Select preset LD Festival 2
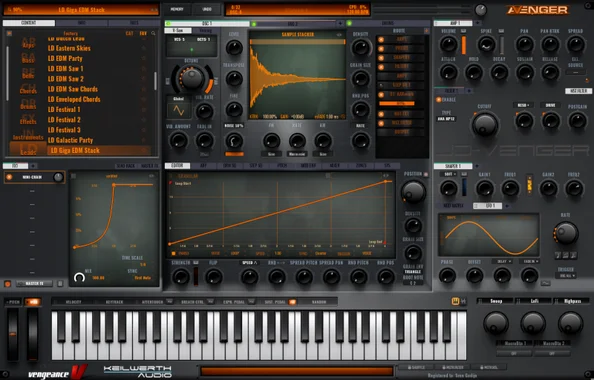The image size is (594, 380). (x=64, y=120)
